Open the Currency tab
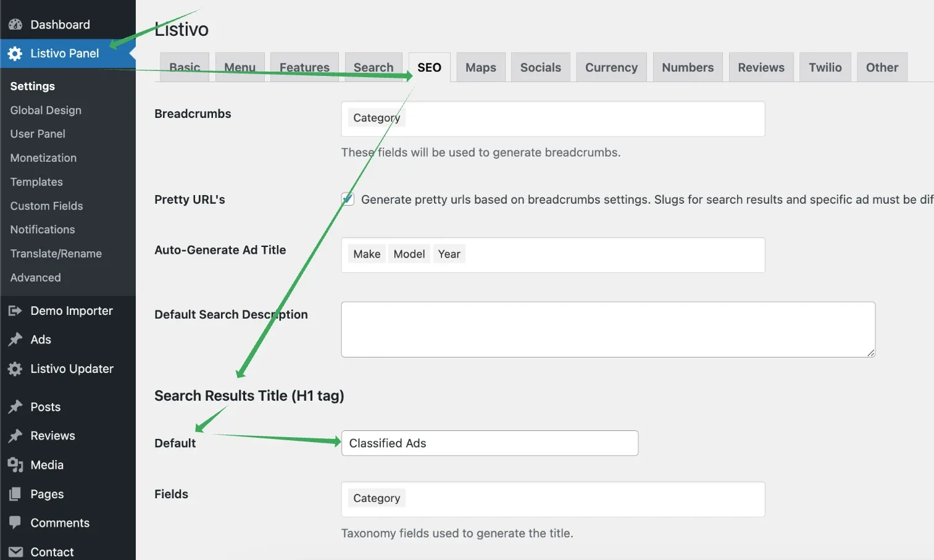 [x=612, y=67]
